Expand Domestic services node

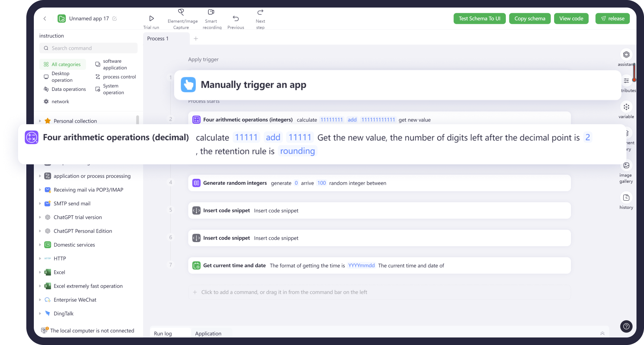click(x=40, y=245)
